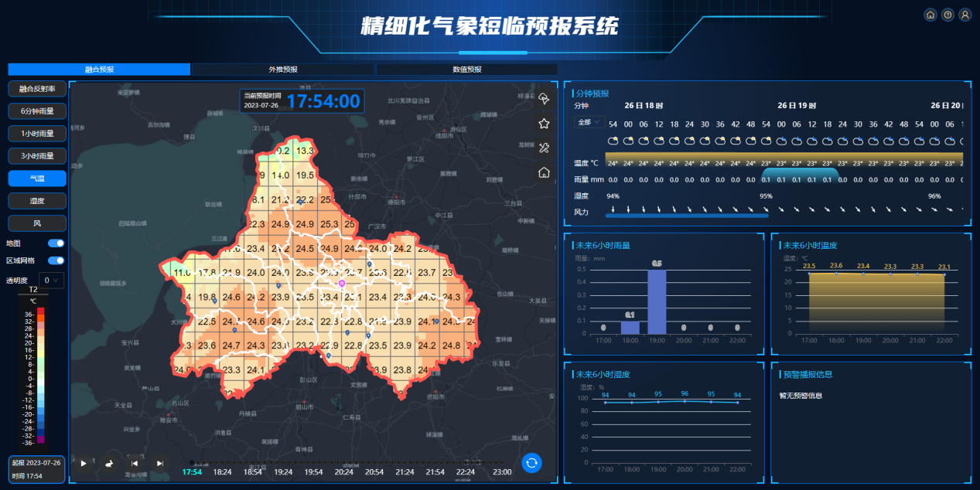Screen dimensions: 980x490
Task: Click the blue refresh button on map
Action: click(531, 463)
